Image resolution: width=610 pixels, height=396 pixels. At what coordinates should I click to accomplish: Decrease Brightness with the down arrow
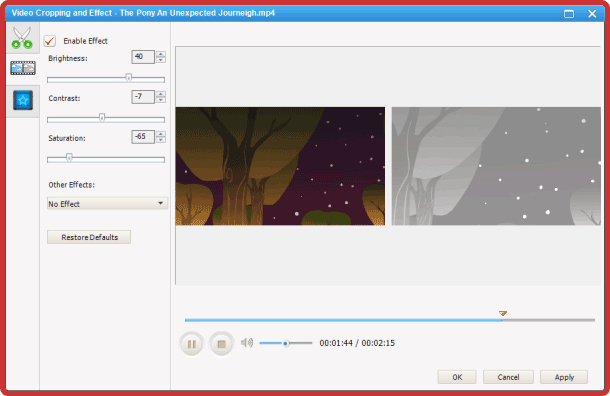tap(161, 60)
